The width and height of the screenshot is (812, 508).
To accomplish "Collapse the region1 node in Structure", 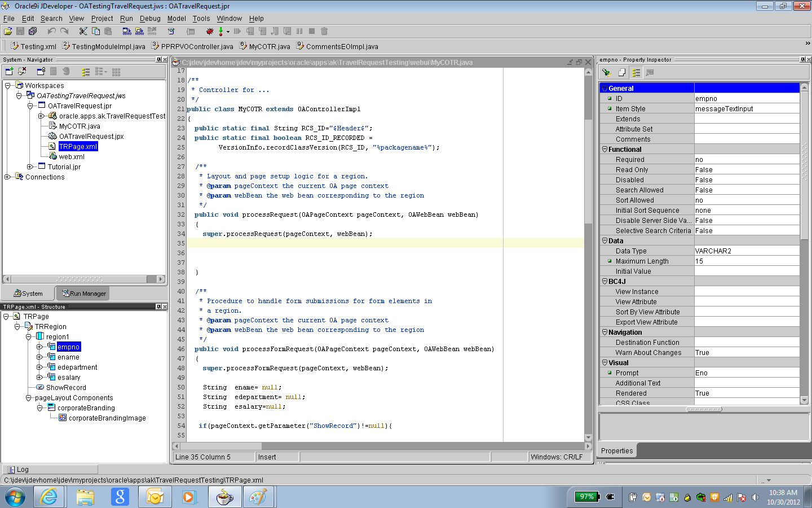I will (x=28, y=337).
